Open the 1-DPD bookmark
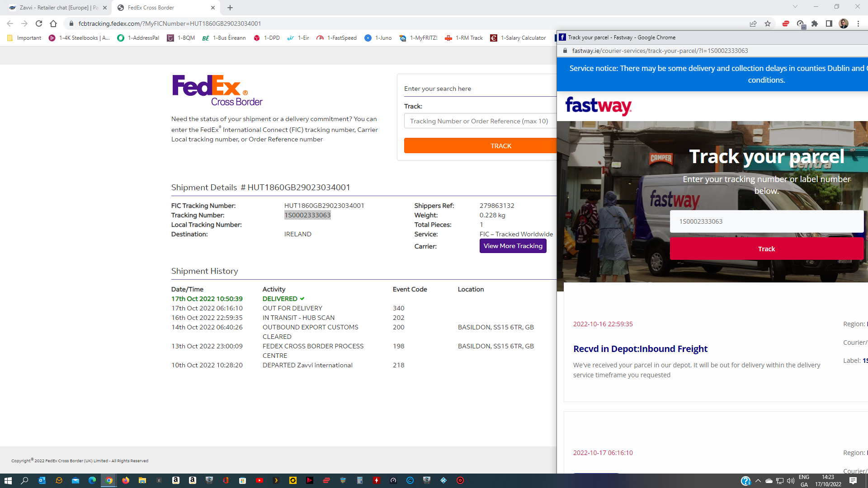This screenshot has height=488, width=868. click(267, 38)
